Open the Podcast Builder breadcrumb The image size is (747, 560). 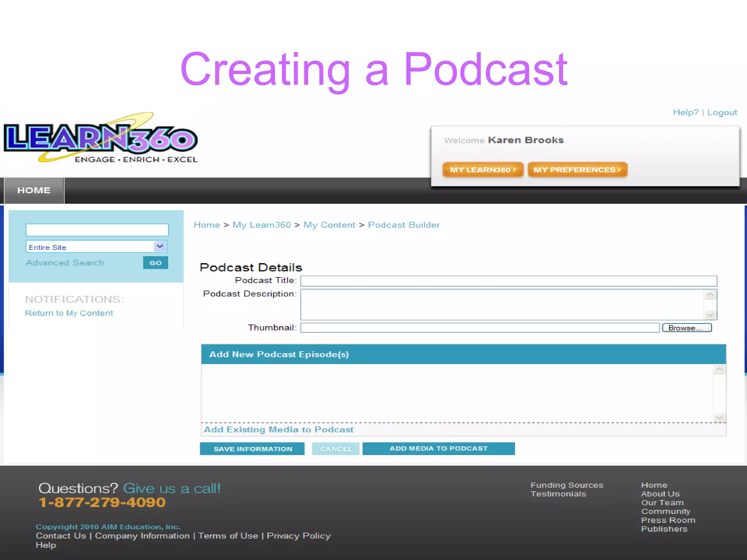pyautogui.click(x=404, y=225)
